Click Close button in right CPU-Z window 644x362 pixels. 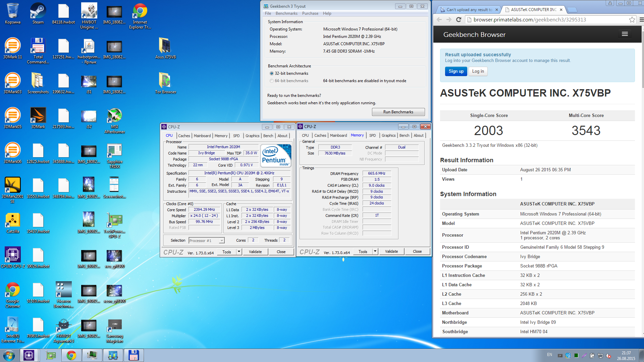pyautogui.click(x=417, y=251)
